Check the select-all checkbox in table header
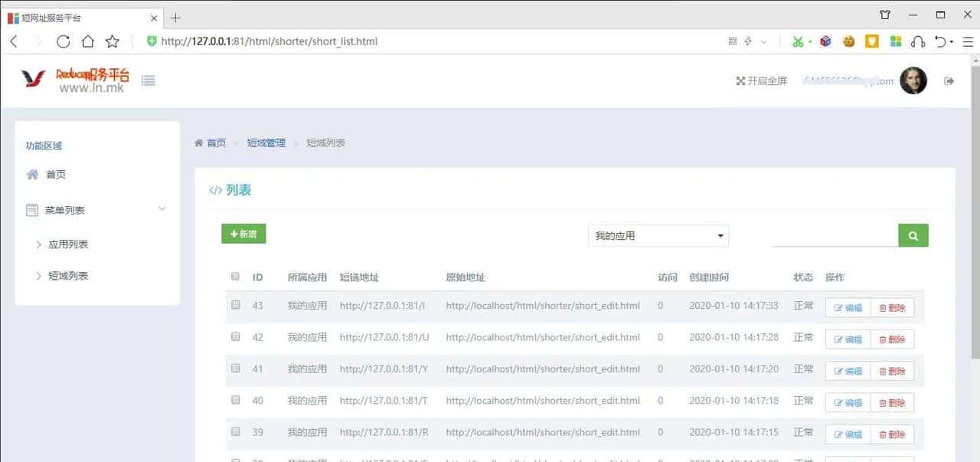 pyautogui.click(x=235, y=277)
